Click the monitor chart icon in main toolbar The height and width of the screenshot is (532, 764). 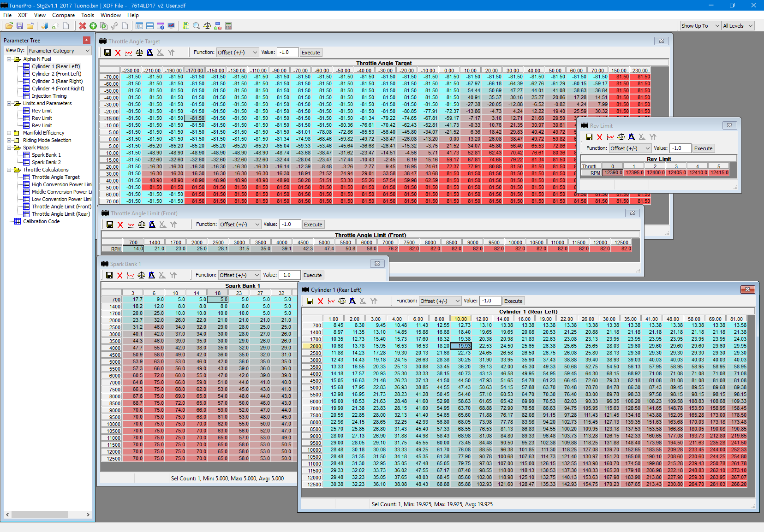171,26
